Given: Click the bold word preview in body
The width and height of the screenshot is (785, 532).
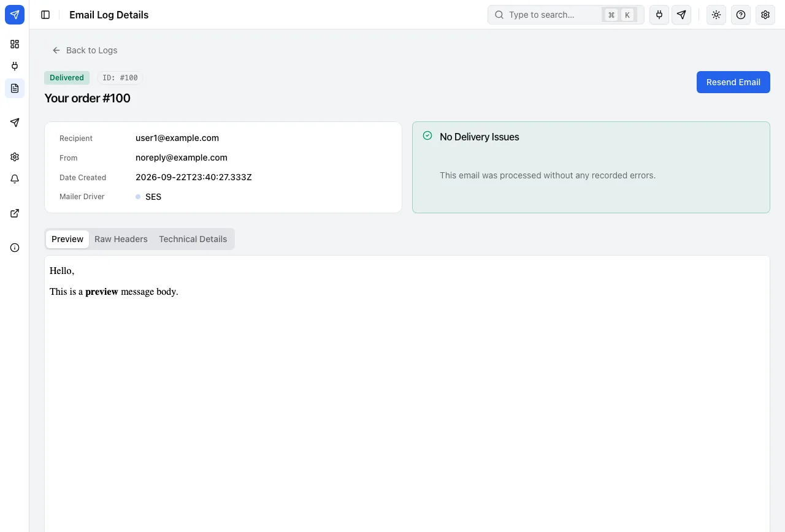Looking at the screenshot, I should [x=102, y=292].
